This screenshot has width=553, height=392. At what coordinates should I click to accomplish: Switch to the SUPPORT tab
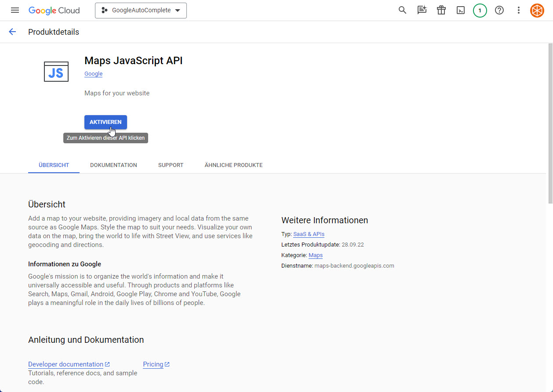[171, 165]
